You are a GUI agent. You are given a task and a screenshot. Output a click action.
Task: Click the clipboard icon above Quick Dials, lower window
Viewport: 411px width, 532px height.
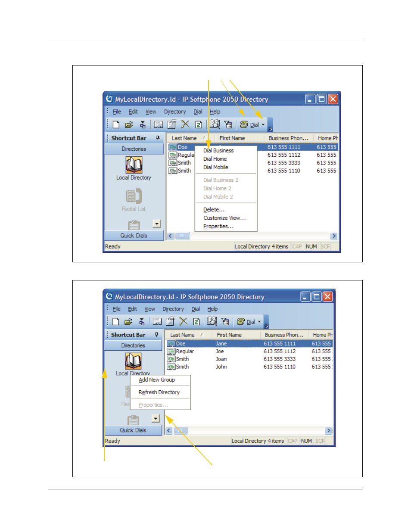[133, 420]
